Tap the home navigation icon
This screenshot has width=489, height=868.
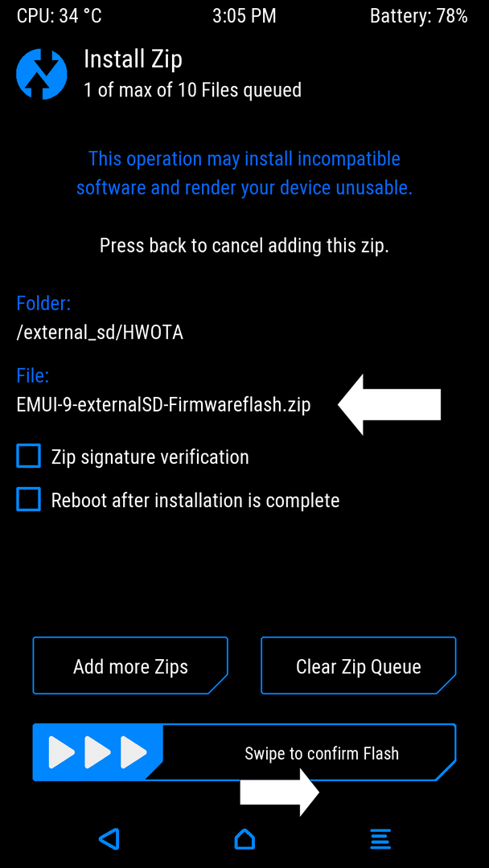(x=244, y=839)
